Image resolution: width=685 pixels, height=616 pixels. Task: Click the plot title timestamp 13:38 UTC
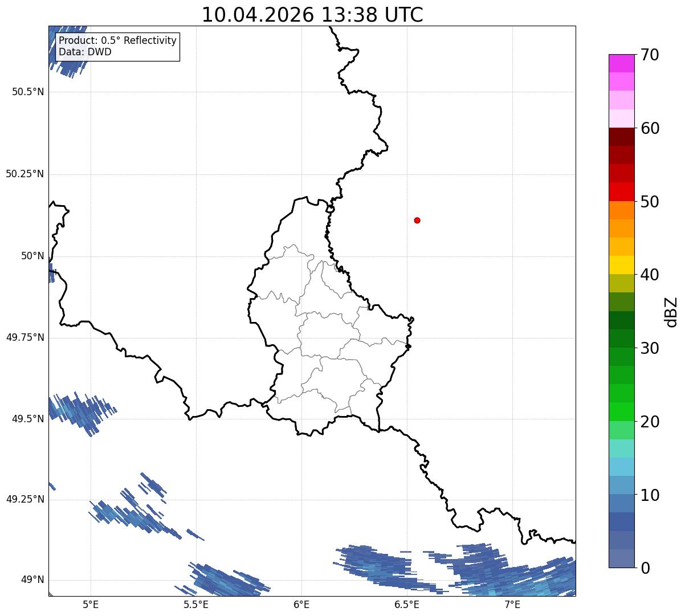[x=372, y=15]
